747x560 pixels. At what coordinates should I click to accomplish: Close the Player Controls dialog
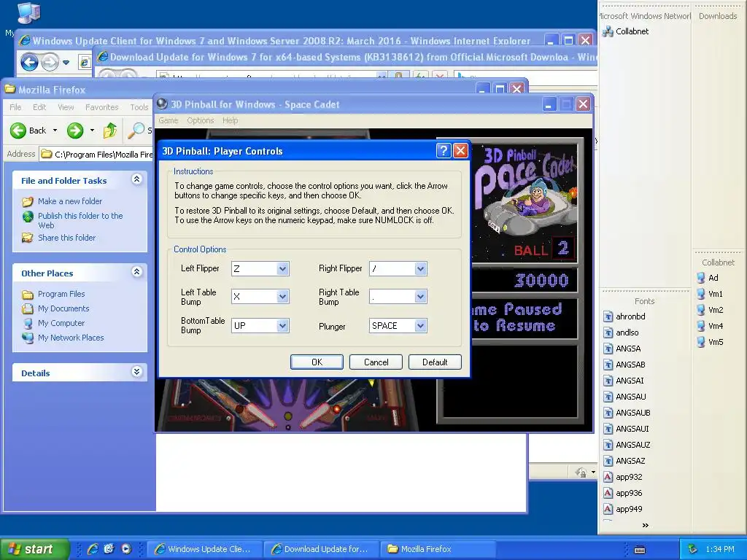point(460,151)
